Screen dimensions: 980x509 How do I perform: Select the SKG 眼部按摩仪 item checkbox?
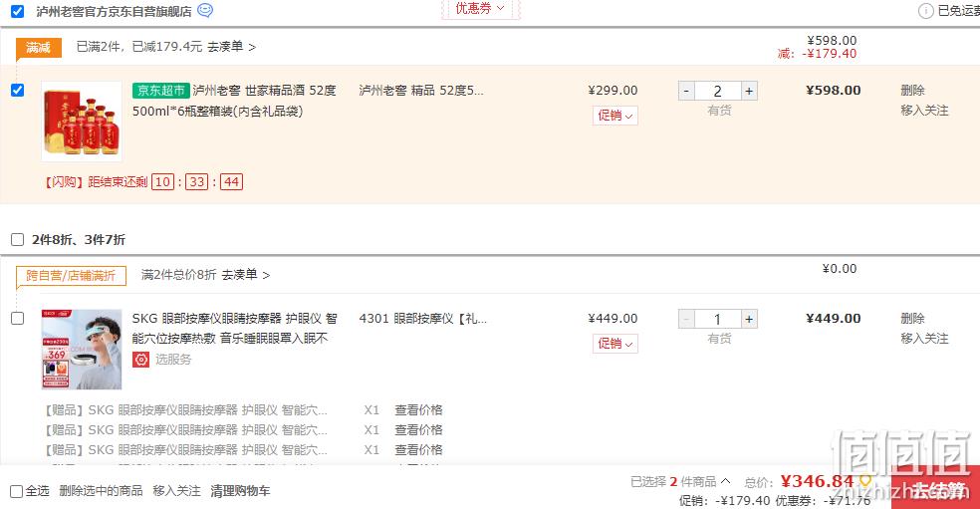pos(18,319)
